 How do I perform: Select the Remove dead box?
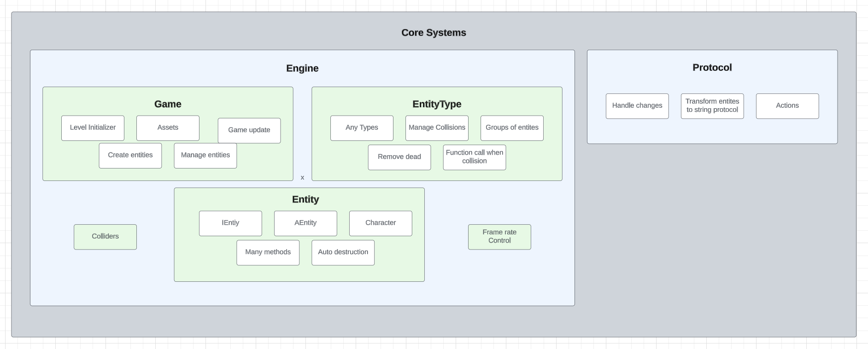pos(399,157)
